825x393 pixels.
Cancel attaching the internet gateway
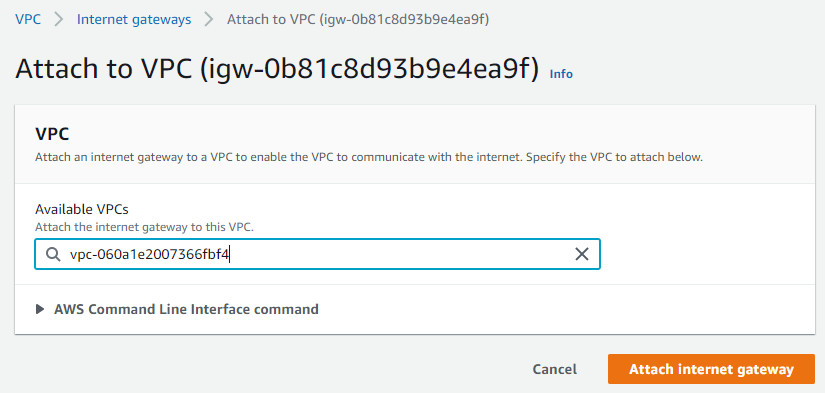click(x=555, y=369)
